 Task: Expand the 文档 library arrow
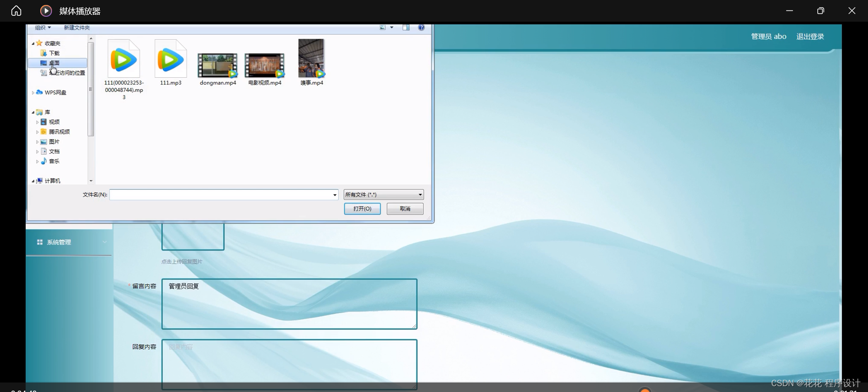click(x=37, y=151)
